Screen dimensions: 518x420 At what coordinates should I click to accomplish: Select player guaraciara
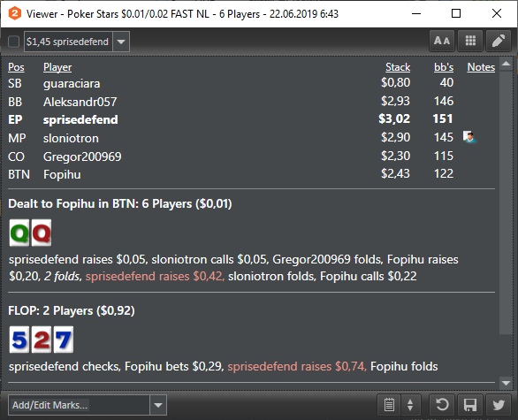(72, 83)
